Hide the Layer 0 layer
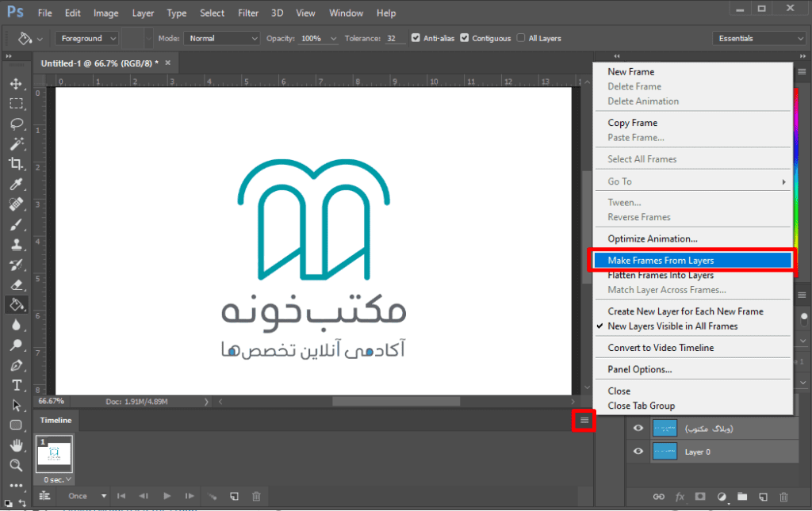 (x=638, y=452)
